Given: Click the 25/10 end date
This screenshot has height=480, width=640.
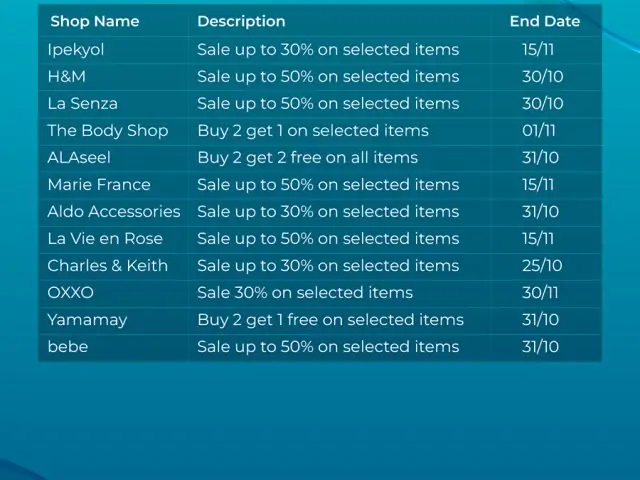Looking at the screenshot, I should pos(542,266).
